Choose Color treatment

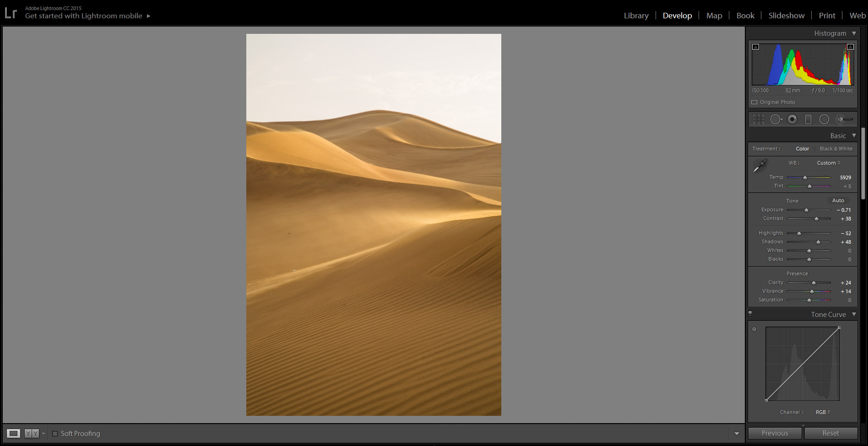(x=803, y=149)
